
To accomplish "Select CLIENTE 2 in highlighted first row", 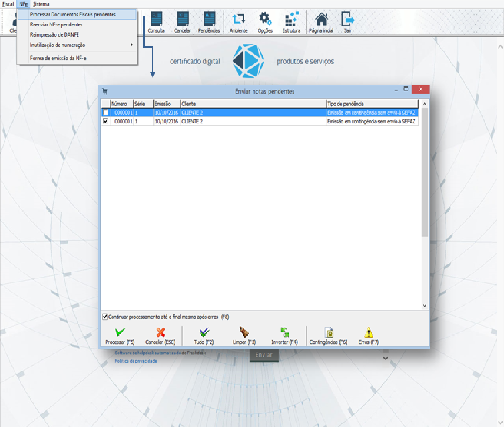I will click(192, 113).
